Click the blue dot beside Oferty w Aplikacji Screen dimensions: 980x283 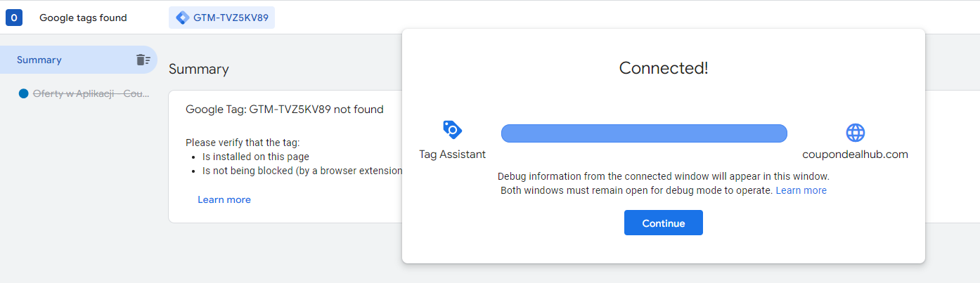tap(23, 93)
